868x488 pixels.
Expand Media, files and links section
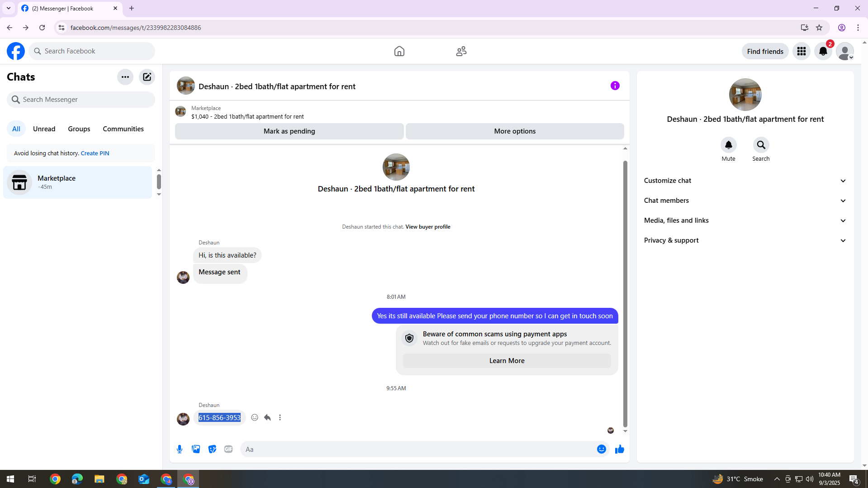point(745,220)
